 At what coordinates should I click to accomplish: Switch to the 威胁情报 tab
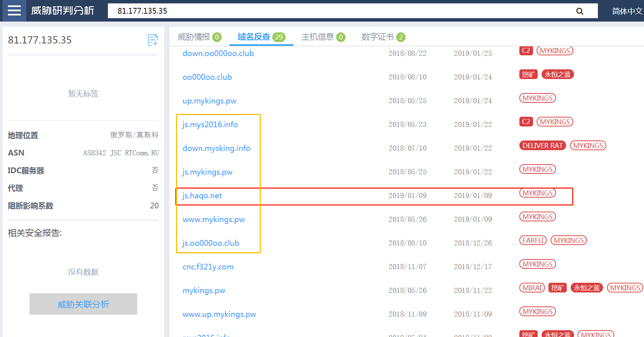click(x=199, y=37)
